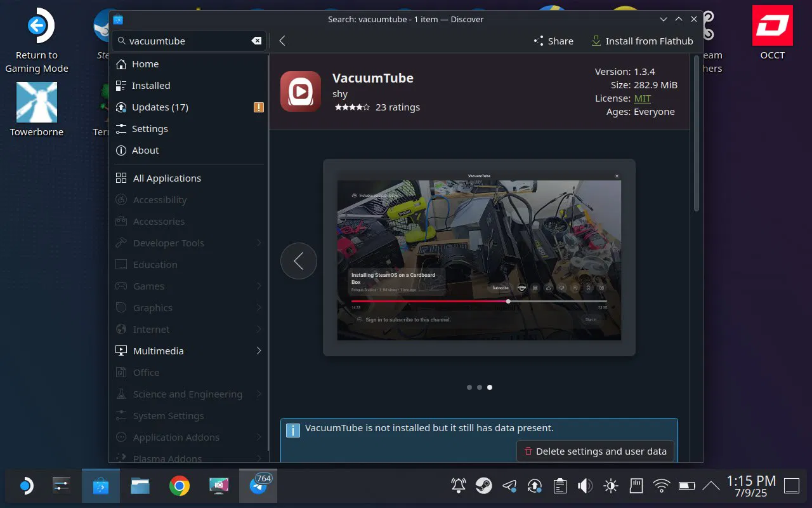This screenshot has height=508, width=812.
Task: Click Install from Flathub
Action: pos(642,41)
